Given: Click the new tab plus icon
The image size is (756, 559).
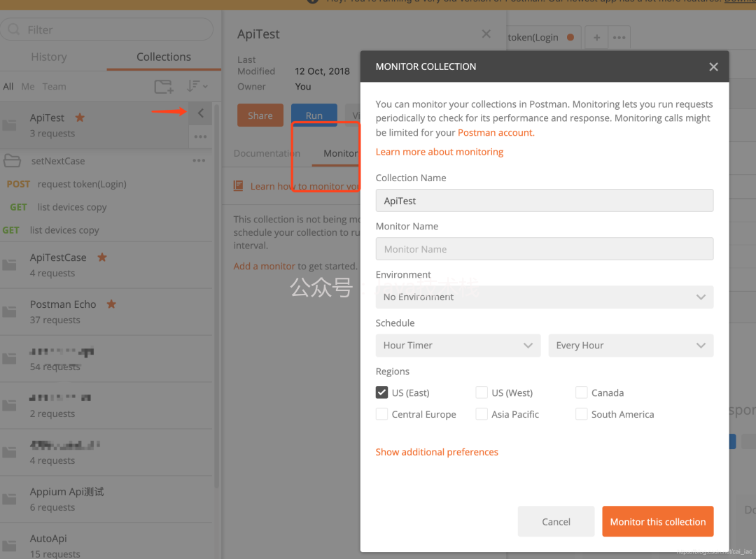Looking at the screenshot, I should (x=596, y=37).
